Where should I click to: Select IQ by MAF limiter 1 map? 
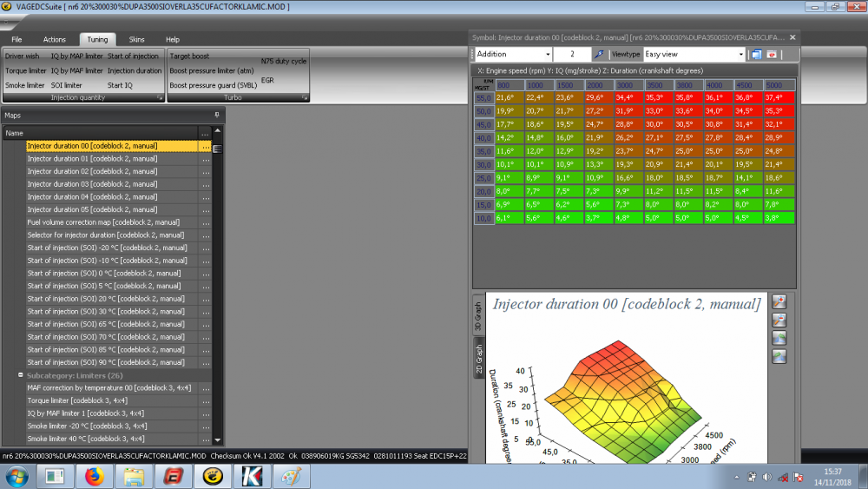point(112,413)
